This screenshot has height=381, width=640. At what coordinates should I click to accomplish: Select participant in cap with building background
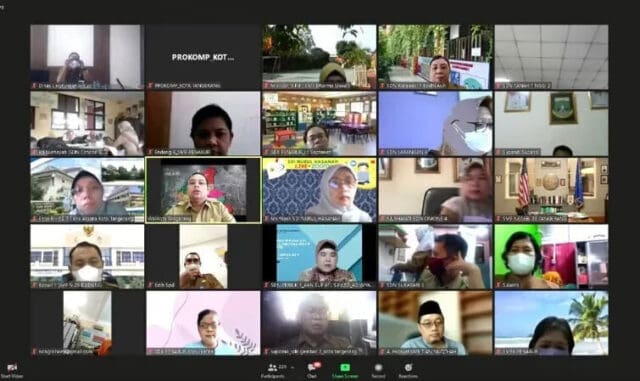(x=87, y=190)
